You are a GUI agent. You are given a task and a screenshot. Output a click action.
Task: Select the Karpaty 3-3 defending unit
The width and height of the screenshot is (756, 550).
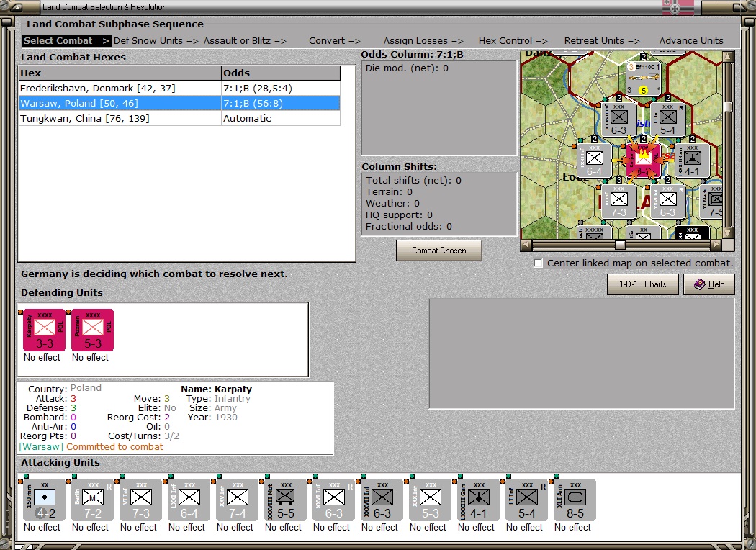pyautogui.click(x=45, y=330)
